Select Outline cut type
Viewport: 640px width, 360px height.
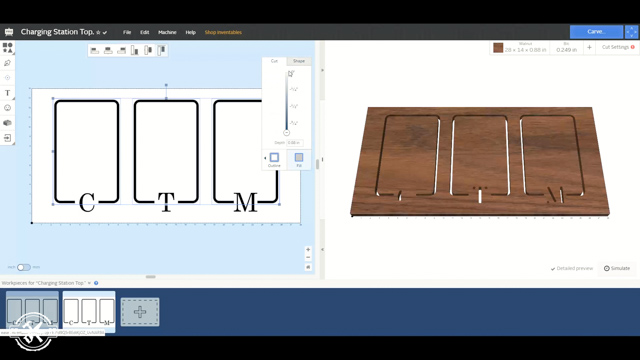click(274, 160)
